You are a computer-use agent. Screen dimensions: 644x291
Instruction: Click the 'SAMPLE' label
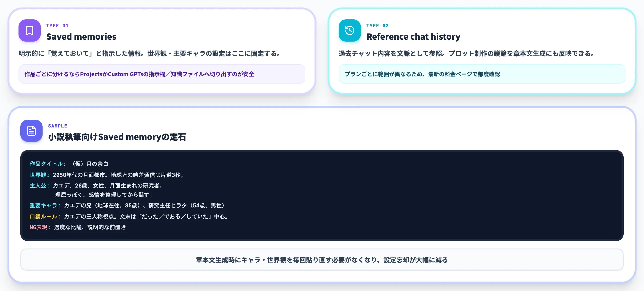(x=58, y=126)
